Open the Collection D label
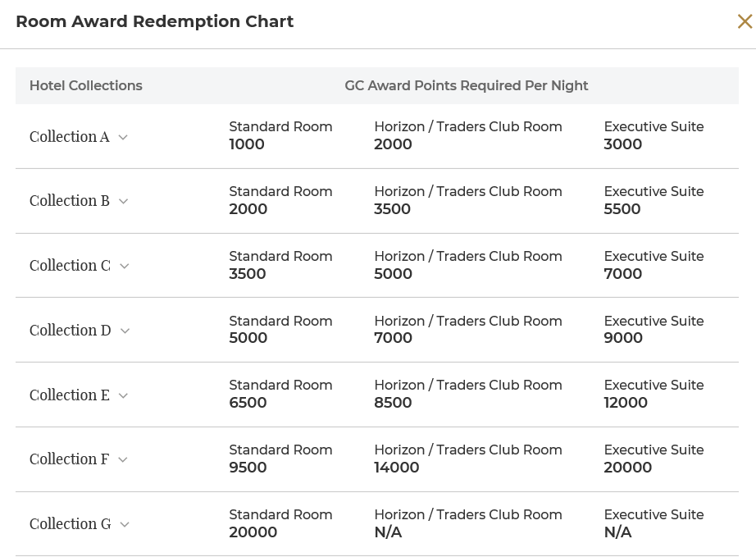The image size is (756, 557). click(71, 331)
